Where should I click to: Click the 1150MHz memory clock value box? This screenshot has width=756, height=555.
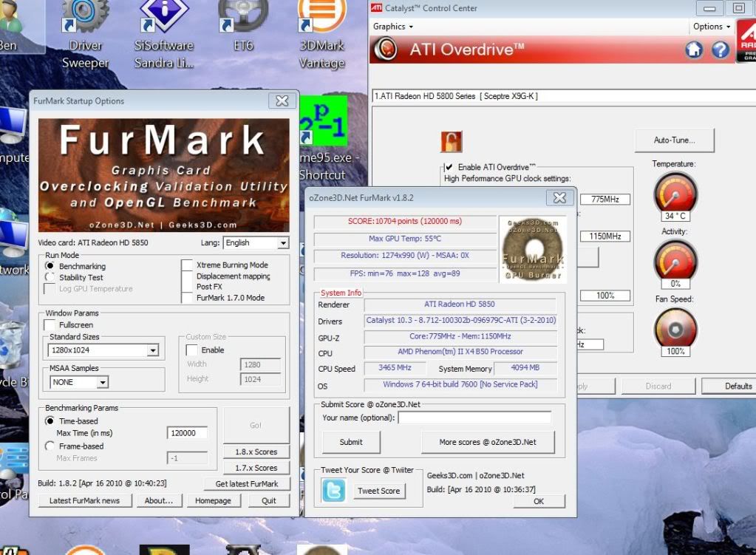tap(605, 236)
